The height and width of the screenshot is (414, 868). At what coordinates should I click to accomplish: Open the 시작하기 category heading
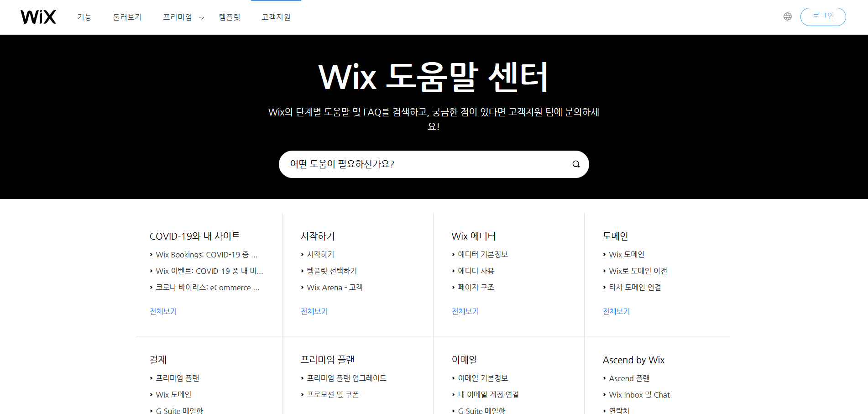point(318,236)
